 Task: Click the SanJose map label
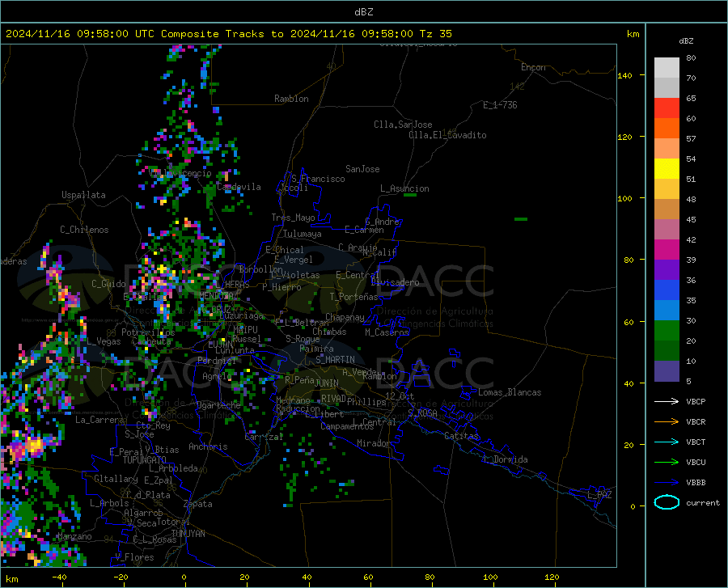(x=362, y=169)
